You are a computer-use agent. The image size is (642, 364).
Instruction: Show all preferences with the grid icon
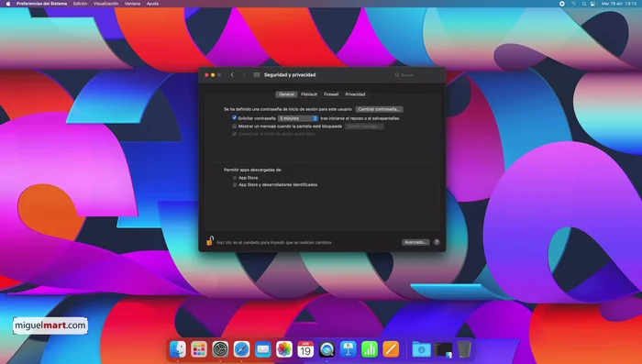(x=257, y=75)
